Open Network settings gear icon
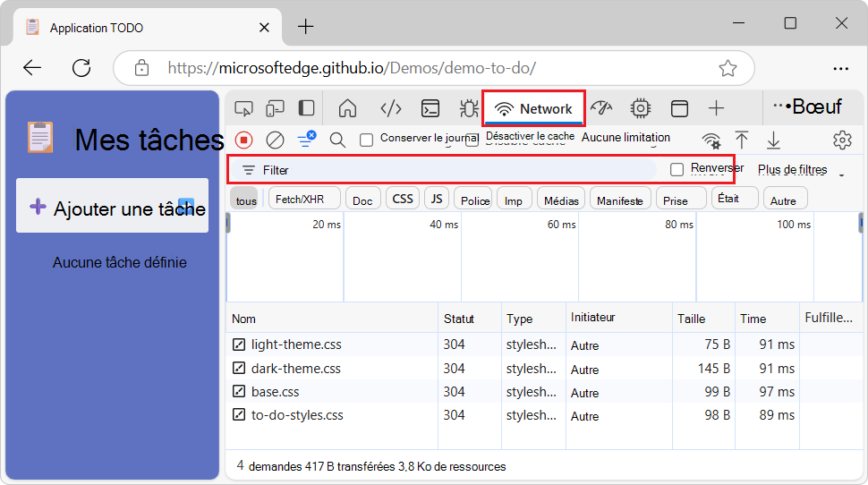Viewport: 868px width, 485px height. [841, 140]
